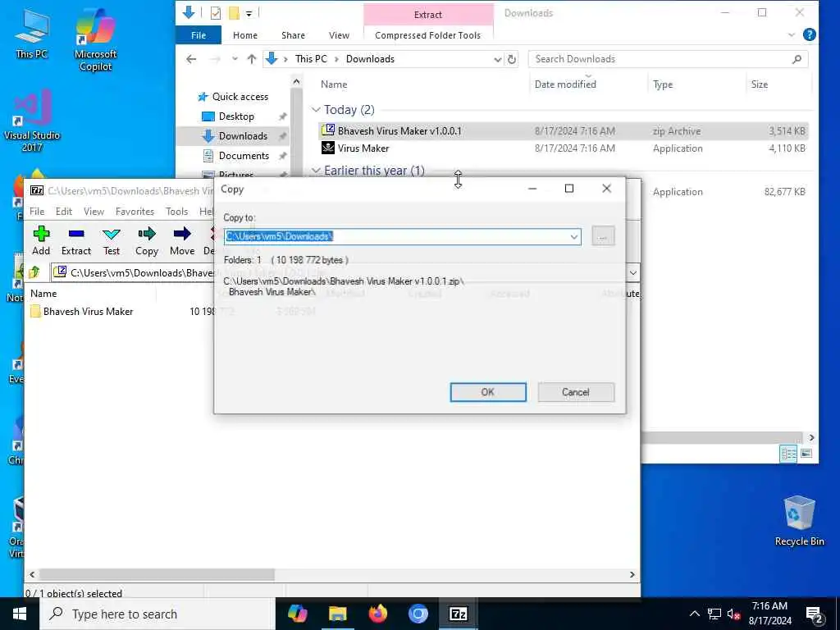
Task: Click the Add button in 7-Zip toolbar
Action: coord(41,240)
